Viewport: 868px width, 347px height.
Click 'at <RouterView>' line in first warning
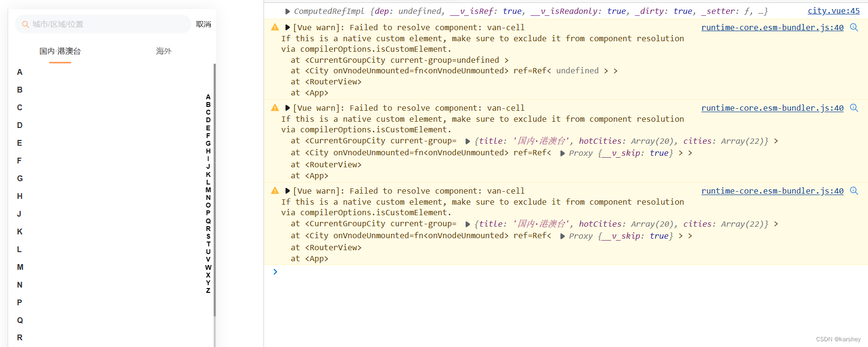[x=326, y=82]
